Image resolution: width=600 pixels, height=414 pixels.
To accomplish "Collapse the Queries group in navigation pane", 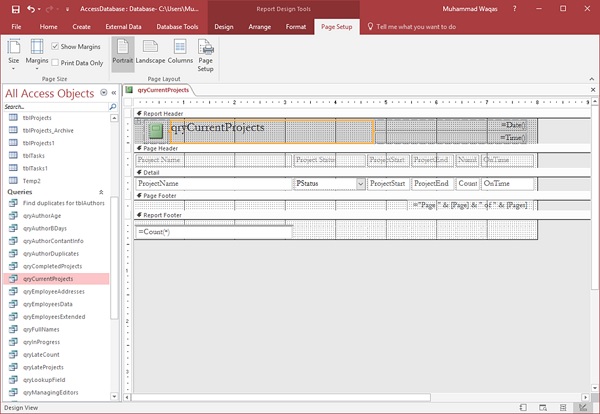I will tap(100, 191).
